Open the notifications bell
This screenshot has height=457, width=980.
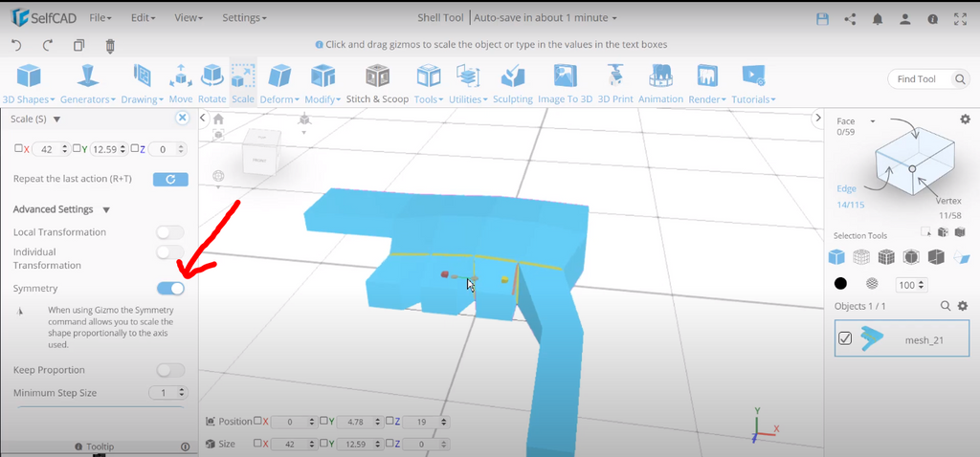click(x=878, y=19)
